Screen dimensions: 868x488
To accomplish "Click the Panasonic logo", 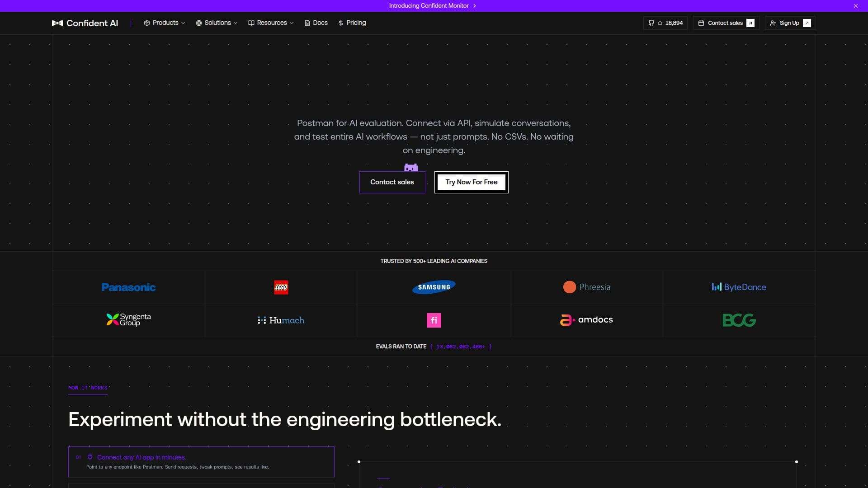I will coord(128,287).
